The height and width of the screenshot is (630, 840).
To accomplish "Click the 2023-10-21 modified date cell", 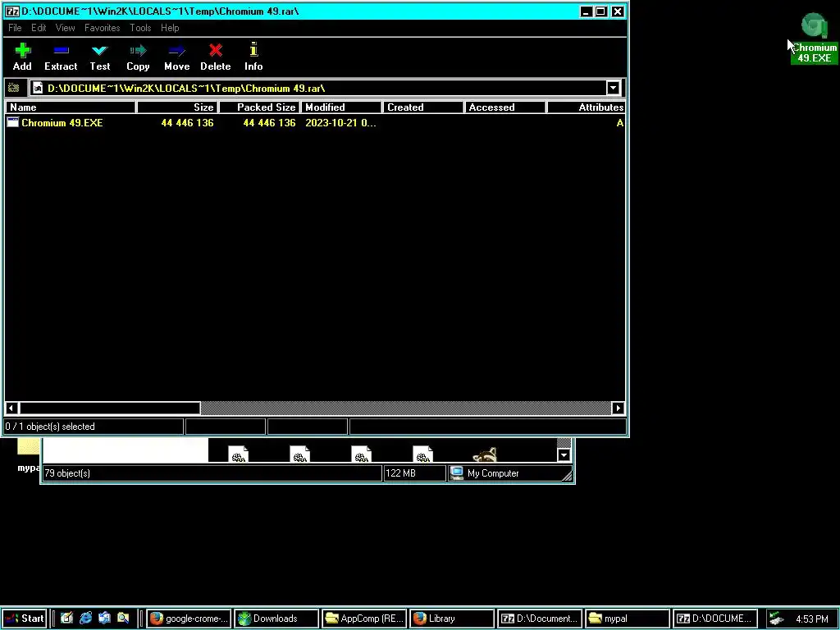I will [340, 123].
